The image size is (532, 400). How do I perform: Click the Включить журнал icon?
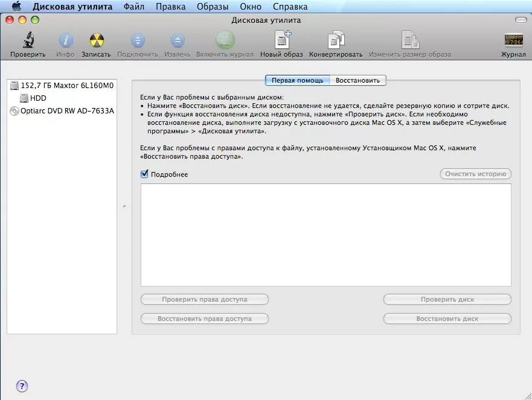(x=225, y=42)
